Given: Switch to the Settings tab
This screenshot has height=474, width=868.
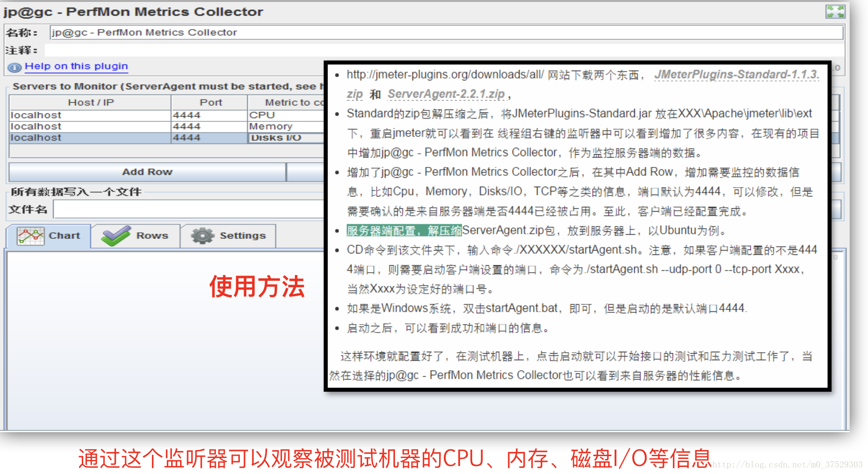Looking at the screenshot, I should (228, 236).
